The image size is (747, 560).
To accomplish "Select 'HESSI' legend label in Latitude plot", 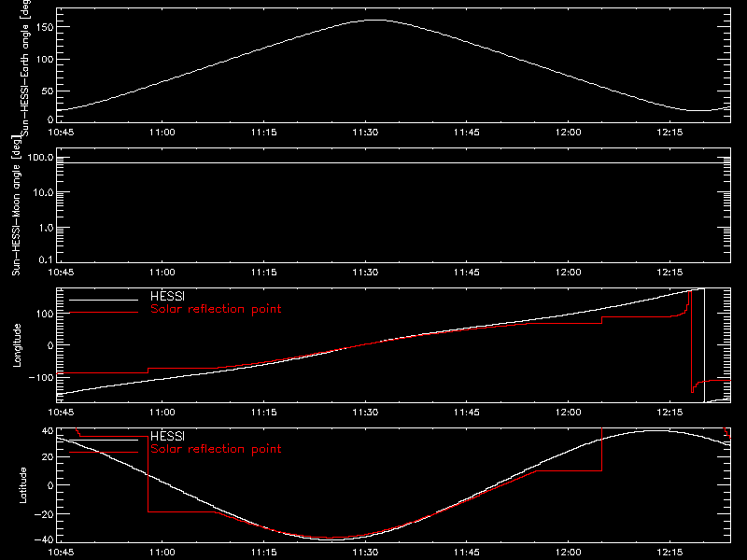I will pyautogui.click(x=167, y=436).
